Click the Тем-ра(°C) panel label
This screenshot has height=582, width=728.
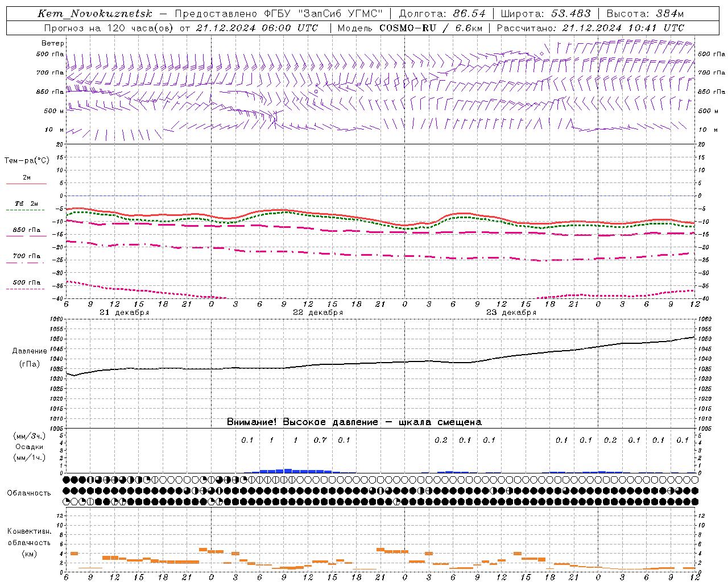coord(27,161)
